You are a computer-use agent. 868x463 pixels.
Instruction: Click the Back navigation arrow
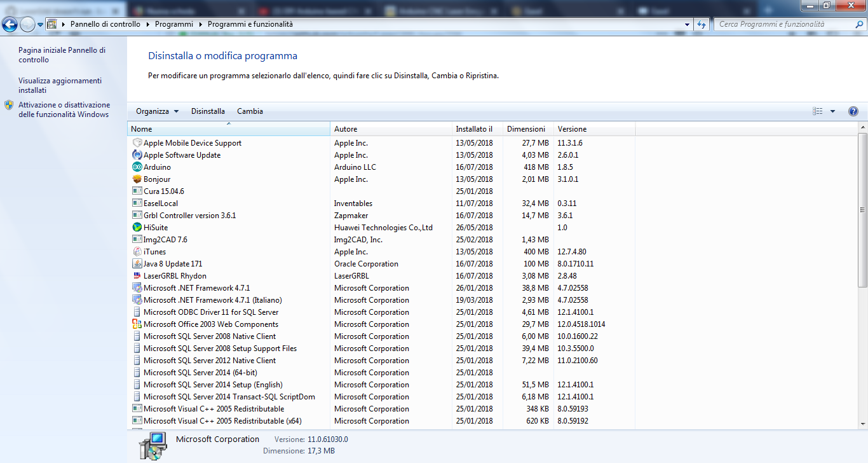coord(10,25)
